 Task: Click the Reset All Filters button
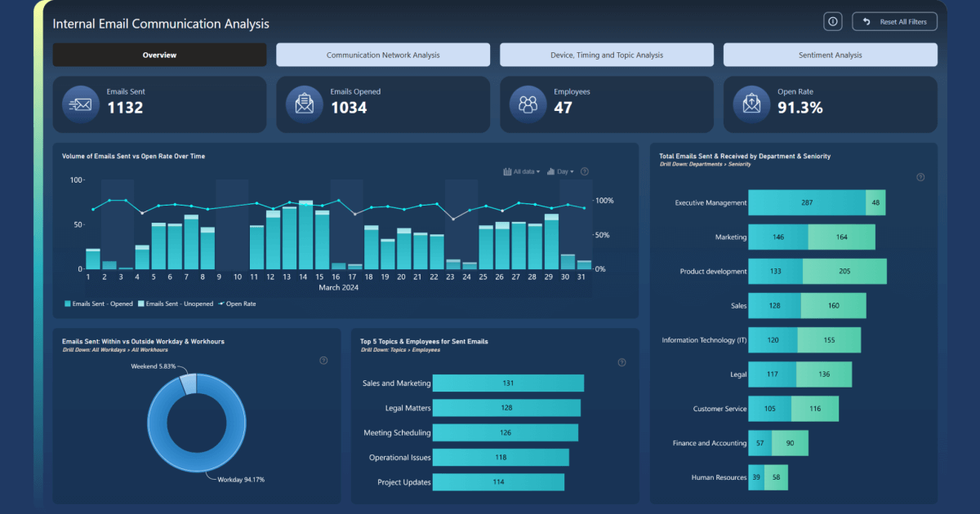coord(894,21)
